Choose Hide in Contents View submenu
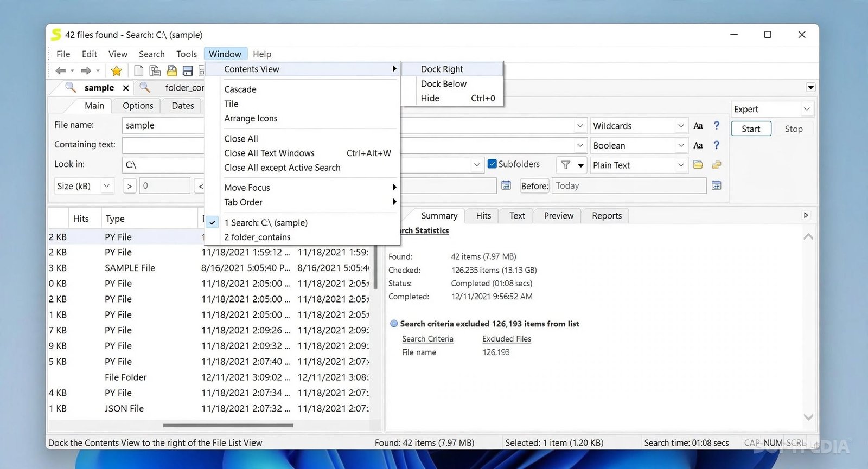868x469 pixels. click(452, 99)
